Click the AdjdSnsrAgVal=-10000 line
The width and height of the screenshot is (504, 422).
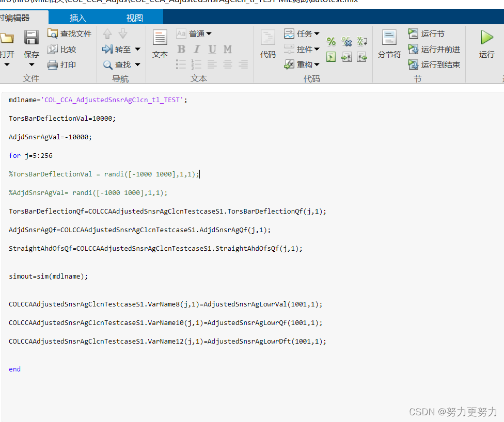coord(50,137)
